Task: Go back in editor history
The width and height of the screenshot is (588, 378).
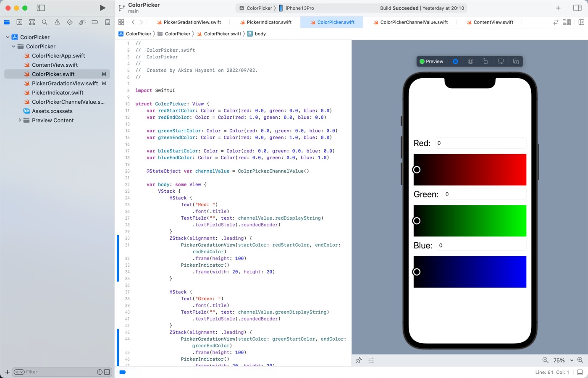Action: (x=133, y=22)
